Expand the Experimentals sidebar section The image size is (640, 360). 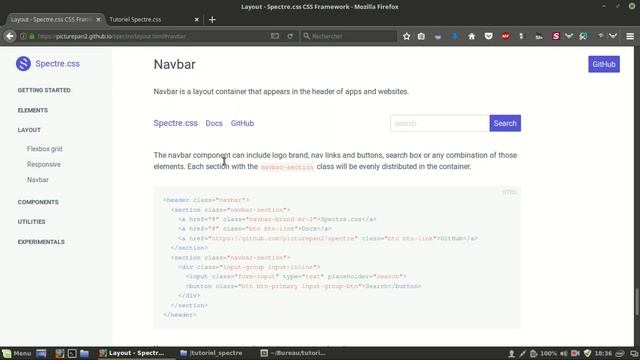coord(41,242)
